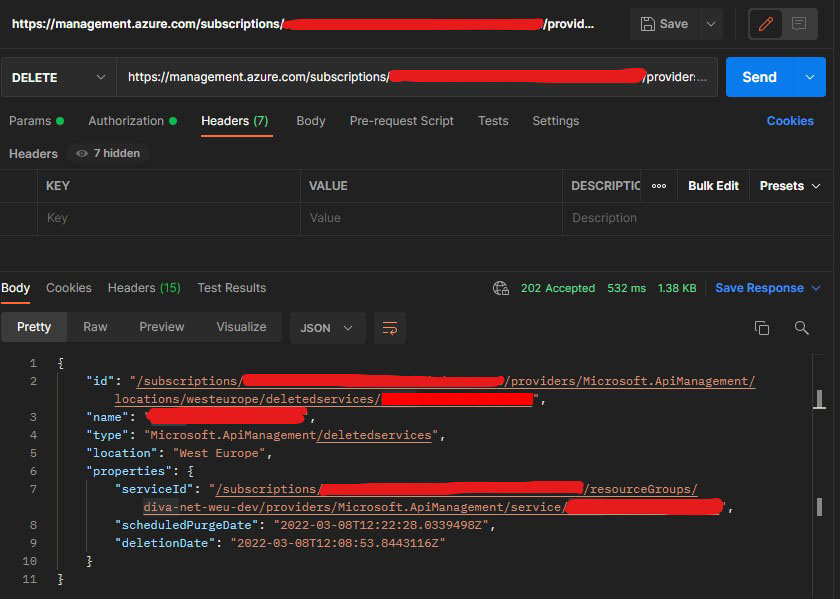Open the JSON format dropdown

327,327
